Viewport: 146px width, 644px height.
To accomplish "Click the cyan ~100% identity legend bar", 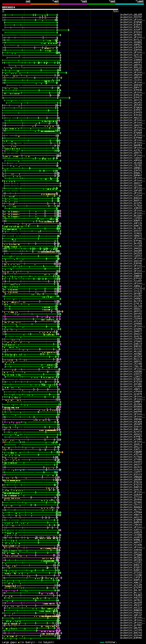I will pyautogui.click(x=130, y=4).
